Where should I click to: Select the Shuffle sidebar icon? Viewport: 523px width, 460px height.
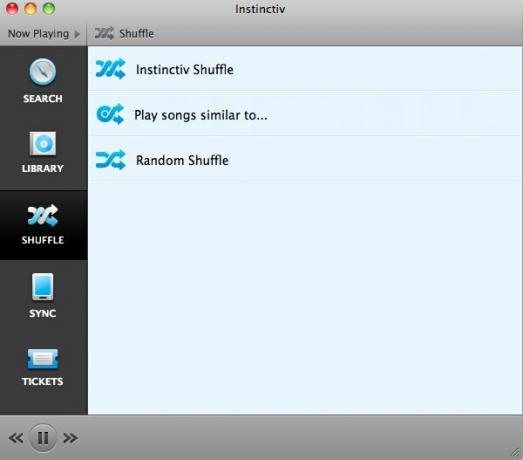click(x=43, y=215)
